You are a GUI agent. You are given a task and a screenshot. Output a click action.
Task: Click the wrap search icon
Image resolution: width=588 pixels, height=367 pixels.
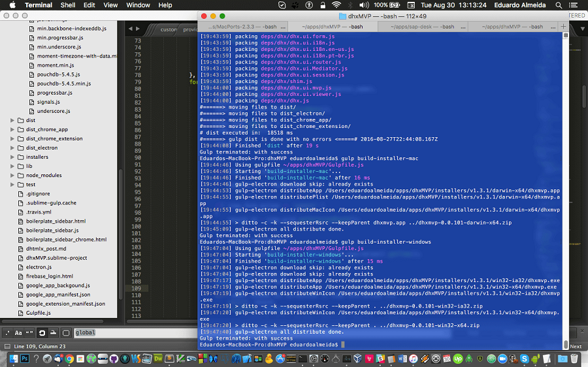coord(42,332)
